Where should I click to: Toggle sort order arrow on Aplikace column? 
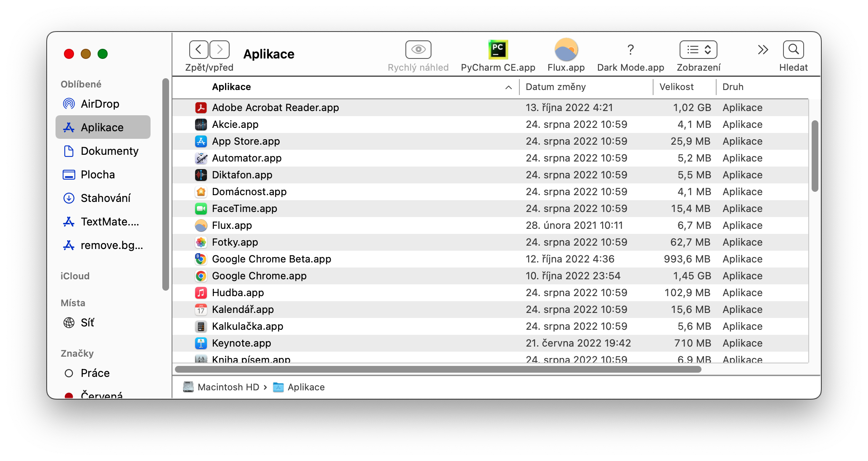coord(508,87)
